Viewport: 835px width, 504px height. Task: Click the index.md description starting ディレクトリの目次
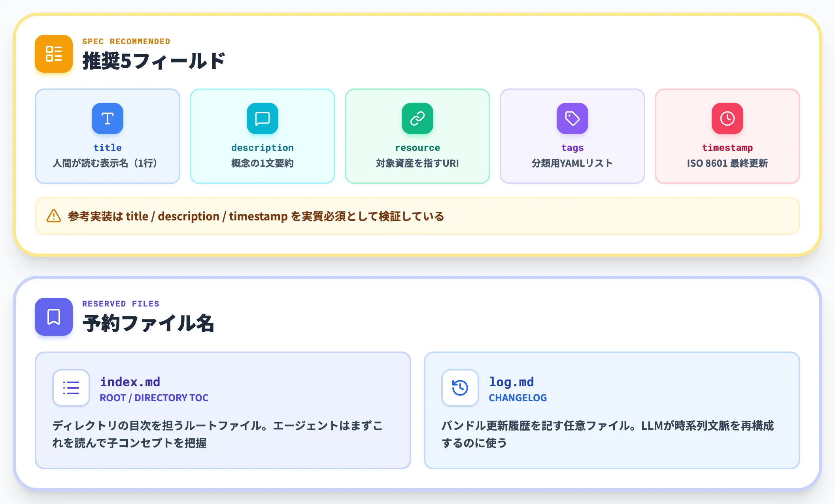(x=218, y=434)
